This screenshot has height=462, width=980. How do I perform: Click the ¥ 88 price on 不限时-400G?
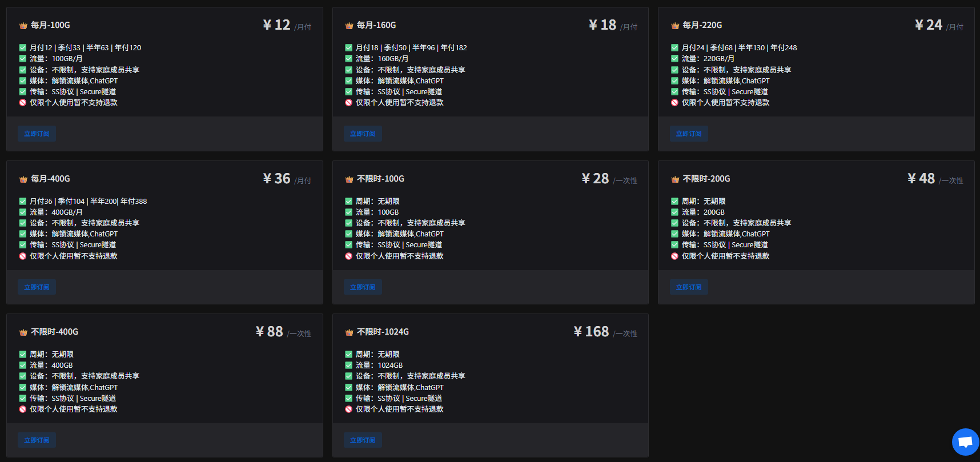(x=270, y=332)
